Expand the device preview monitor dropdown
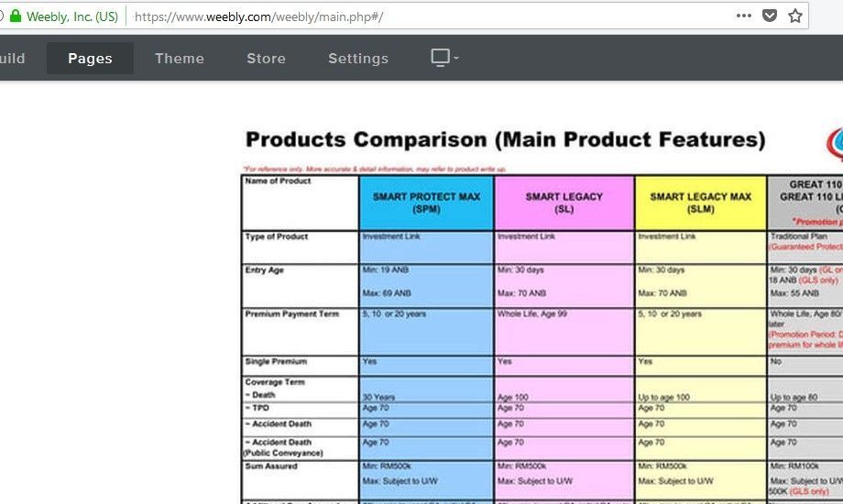 444,58
